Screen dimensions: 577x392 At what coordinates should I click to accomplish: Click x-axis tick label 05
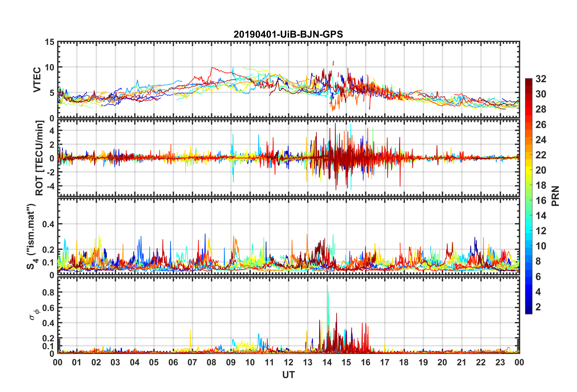pyautogui.click(x=154, y=362)
